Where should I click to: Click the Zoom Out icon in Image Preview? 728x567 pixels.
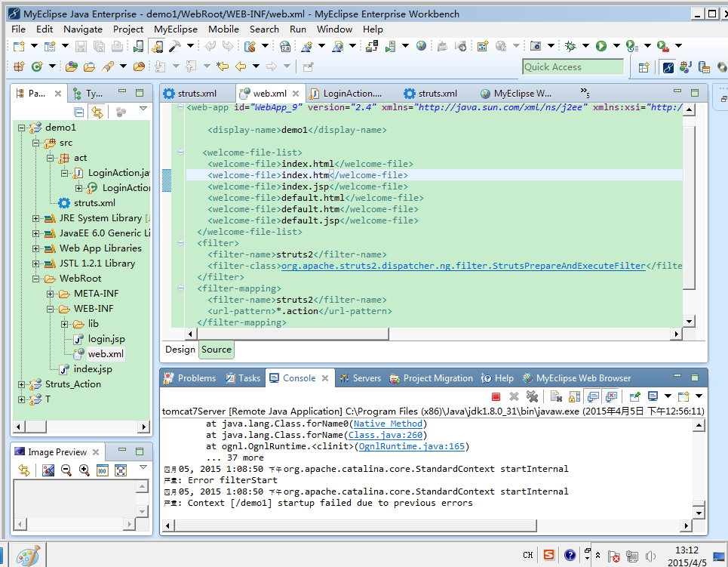tap(66, 470)
